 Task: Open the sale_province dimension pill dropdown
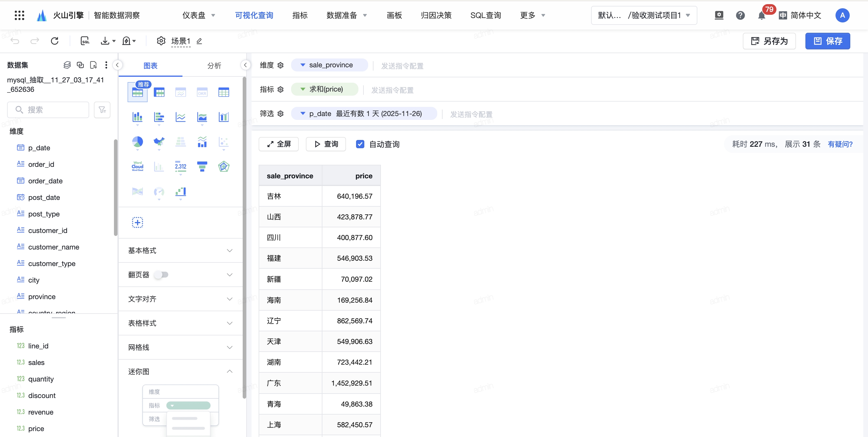pyautogui.click(x=303, y=65)
